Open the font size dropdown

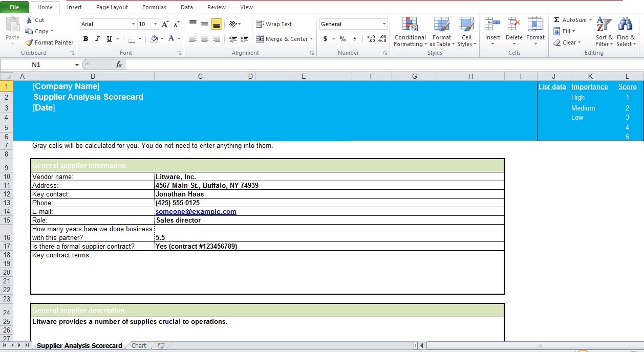click(x=155, y=24)
